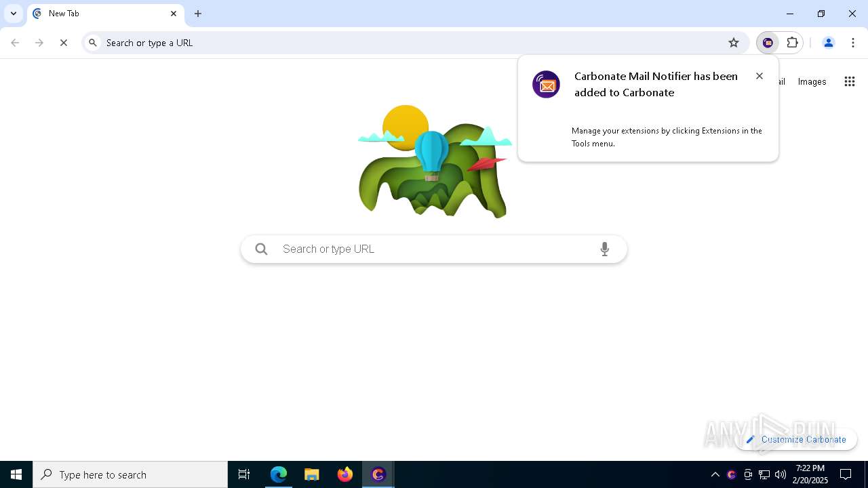Click the page search box
The height and width of the screenshot is (488, 868).
click(x=434, y=249)
